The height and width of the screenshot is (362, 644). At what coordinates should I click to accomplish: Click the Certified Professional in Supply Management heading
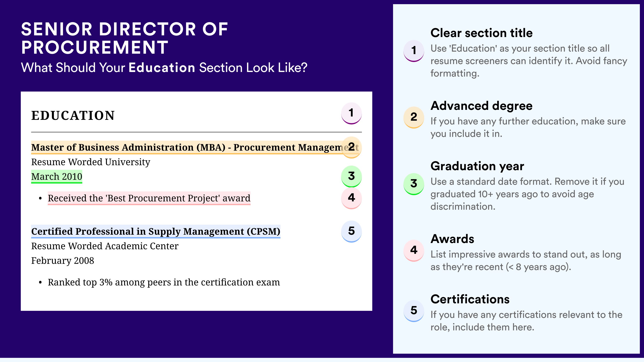(156, 232)
